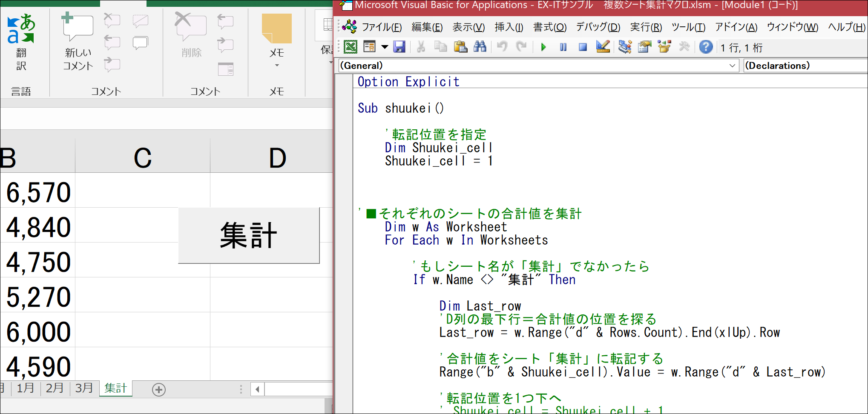Image resolution: width=868 pixels, height=414 pixels.
Task: Click the View Microsoft Excel icon in VBA toolbar
Action: [x=351, y=47]
